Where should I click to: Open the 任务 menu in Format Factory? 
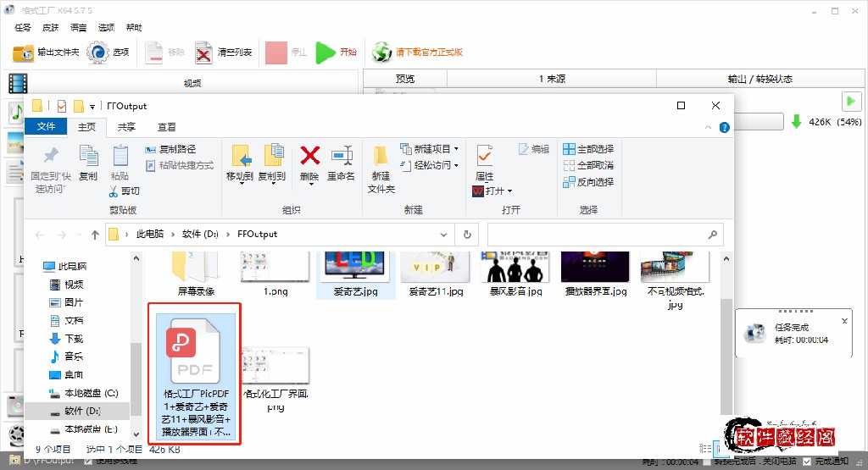pos(23,27)
